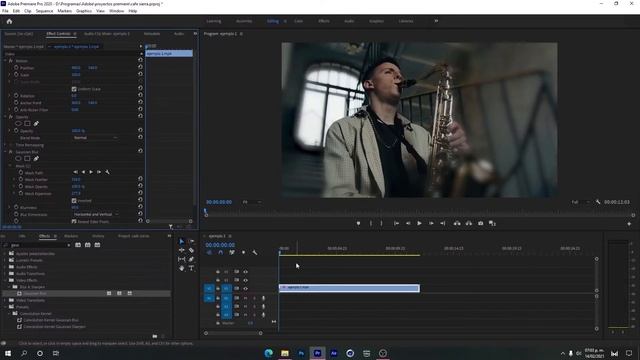
Task: Collapse the Motion effect group
Action: click(5, 60)
